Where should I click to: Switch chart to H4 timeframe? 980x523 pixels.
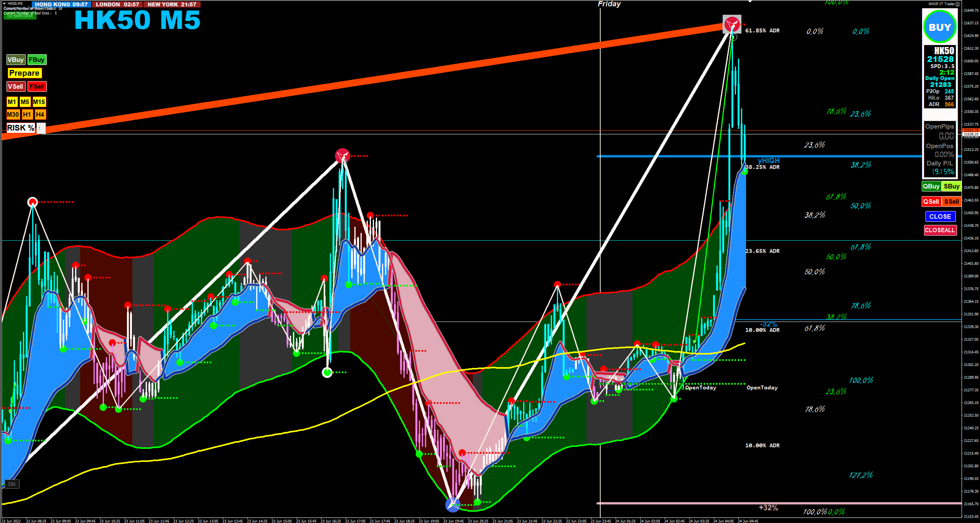pos(40,114)
